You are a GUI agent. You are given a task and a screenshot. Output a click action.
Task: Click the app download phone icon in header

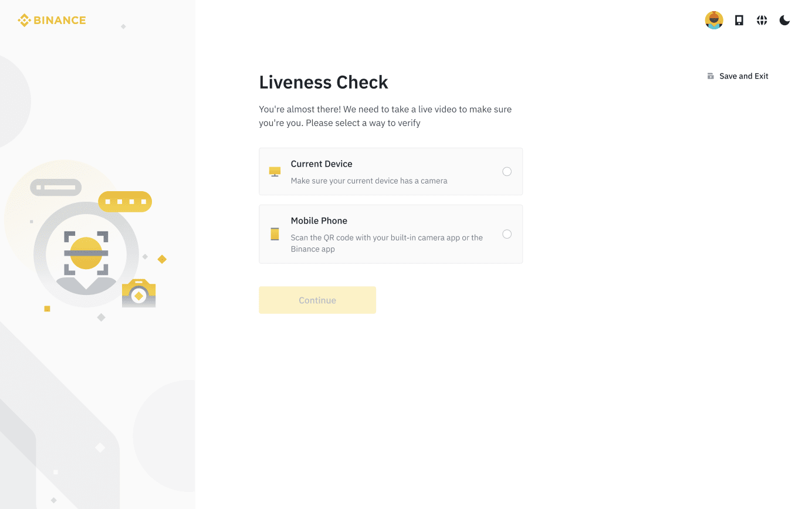[739, 21]
